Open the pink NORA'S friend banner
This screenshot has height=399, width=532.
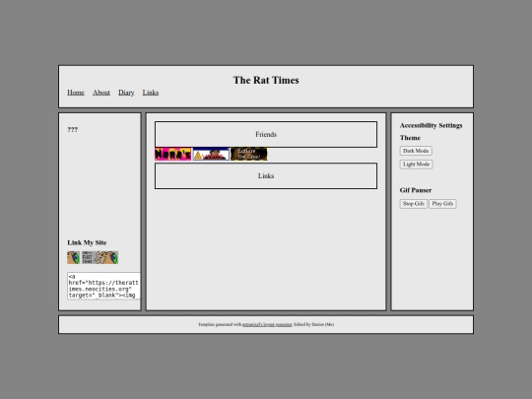click(x=173, y=154)
